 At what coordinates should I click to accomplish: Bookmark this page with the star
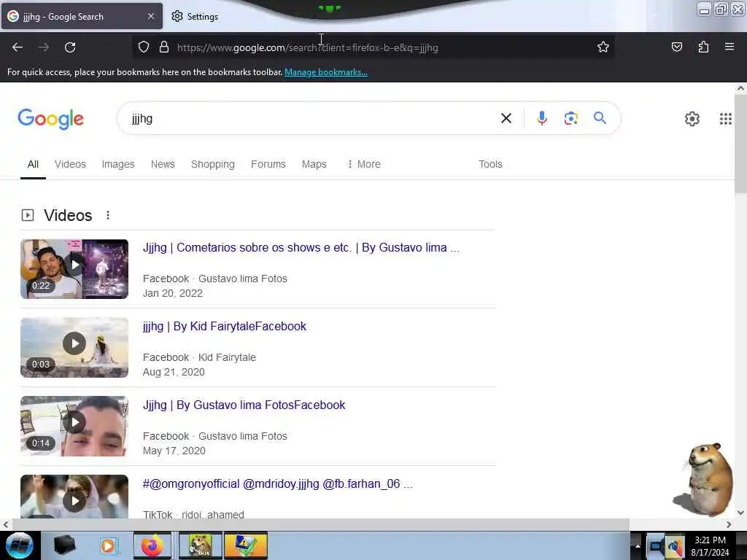tap(603, 47)
